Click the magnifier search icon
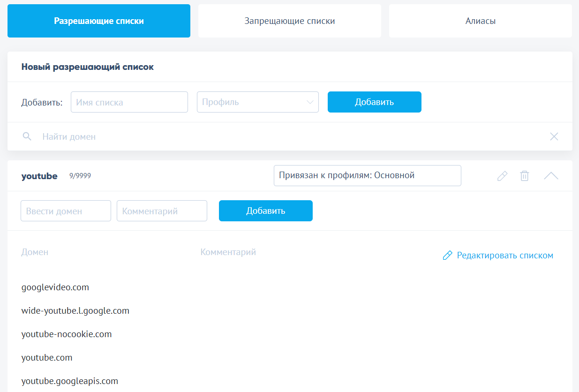Screen dimensions: 579x392 [x=27, y=136]
